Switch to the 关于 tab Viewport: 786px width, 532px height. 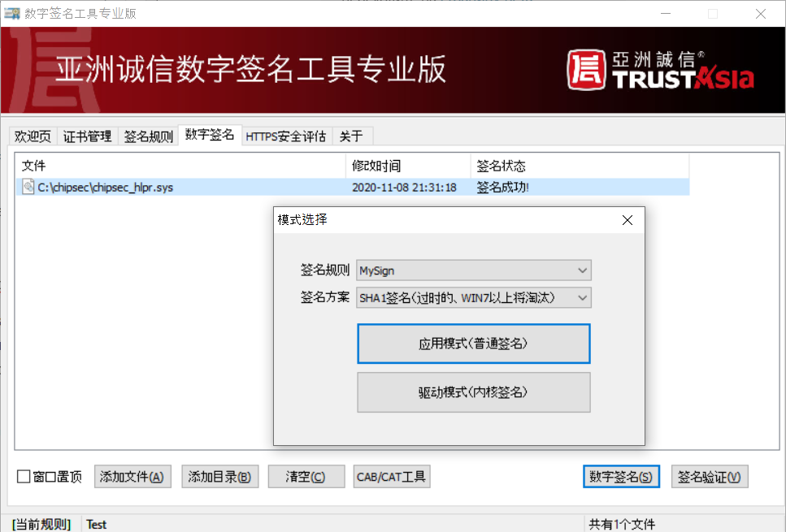(x=351, y=136)
